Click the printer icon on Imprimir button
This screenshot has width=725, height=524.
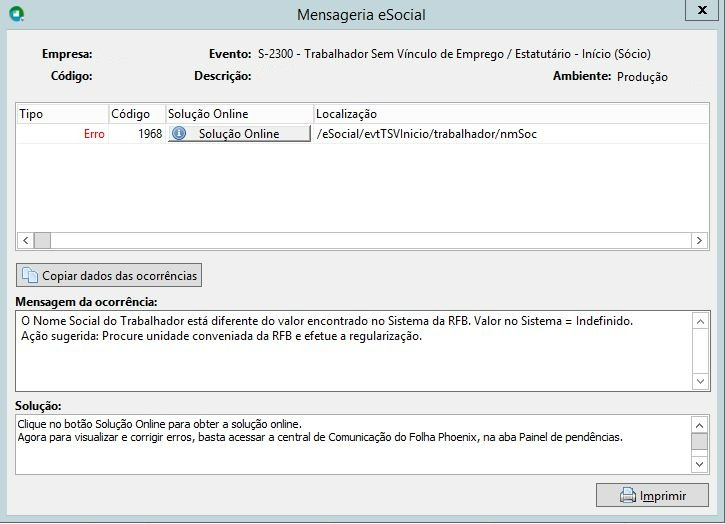pos(627,495)
